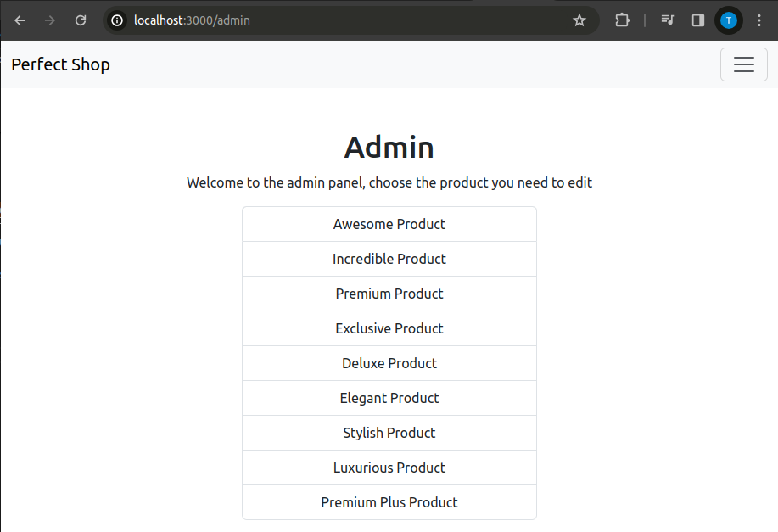Click the Admin page heading

(x=389, y=148)
